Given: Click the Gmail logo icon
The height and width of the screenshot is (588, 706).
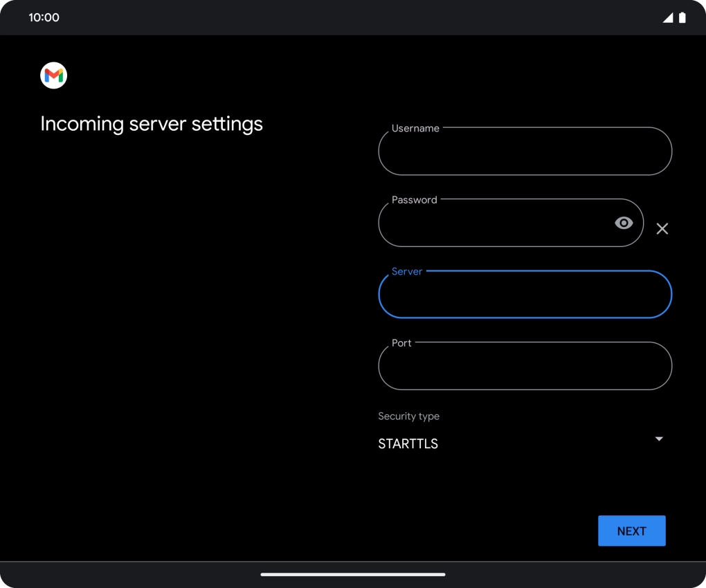Looking at the screenshot, I should 53,75.
